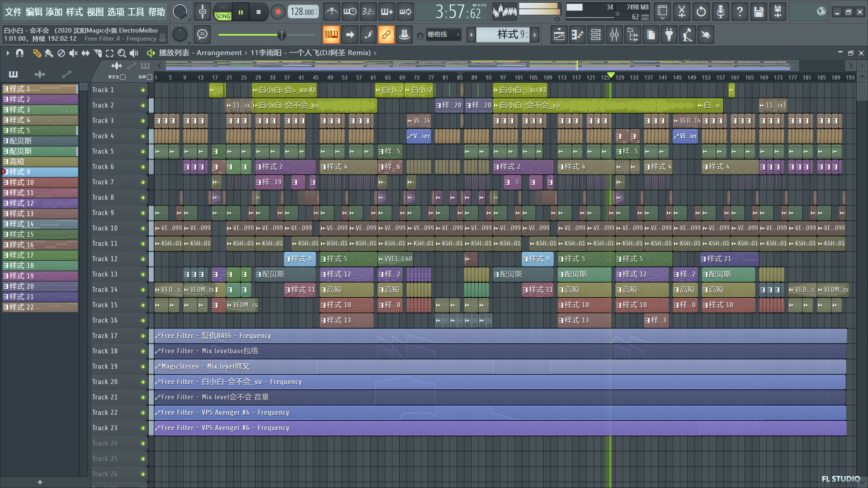Toggle the 3.2.1 countdown before recording
This screenshot has width=868, height=488.
click(x=368, y=12)
